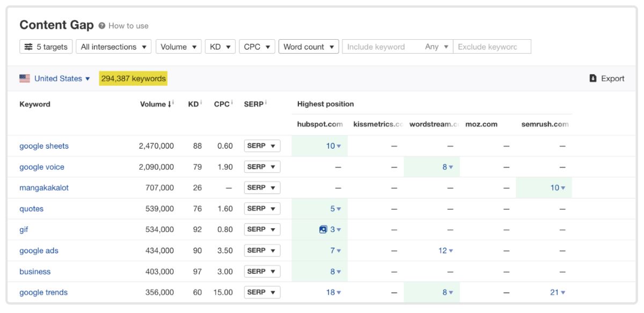The height and width of the screenshot is (313, 644).
Task: Open SERP dropdown for mangakakalot
Action: [262, 188]
